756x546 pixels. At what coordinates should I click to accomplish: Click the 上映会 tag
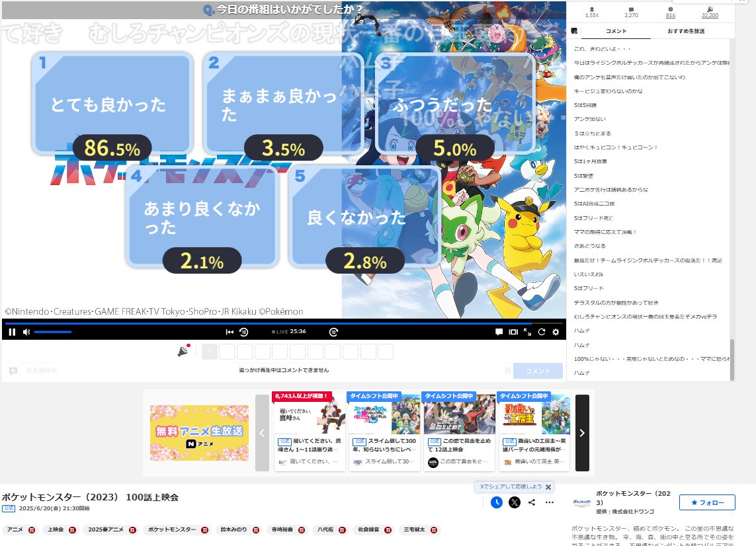(x=56, y=529)
